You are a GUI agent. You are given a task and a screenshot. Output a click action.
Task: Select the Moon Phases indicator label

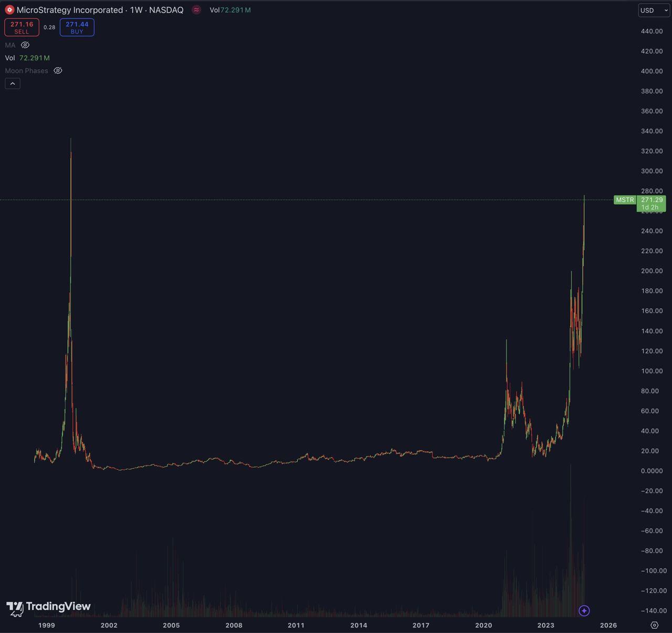26,70
